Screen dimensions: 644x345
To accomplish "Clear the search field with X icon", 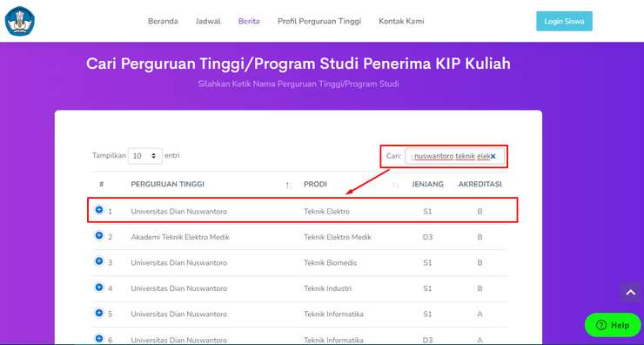I will (x=493, y=156).
